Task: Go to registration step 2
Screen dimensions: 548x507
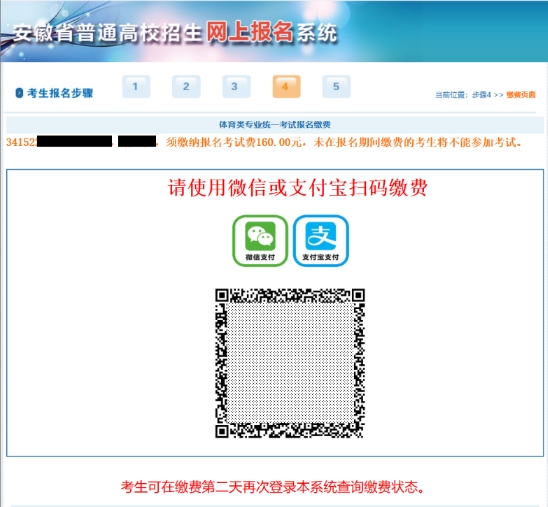Action: pos(186,86)
